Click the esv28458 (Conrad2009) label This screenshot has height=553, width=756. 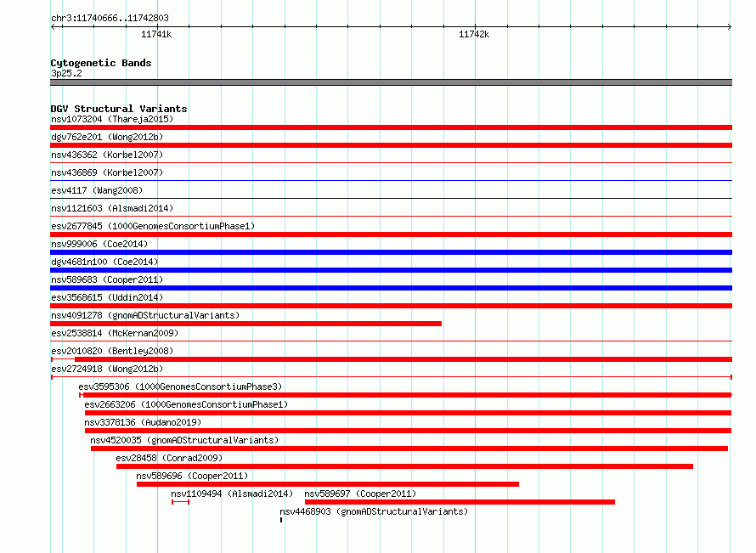(169, 458)
